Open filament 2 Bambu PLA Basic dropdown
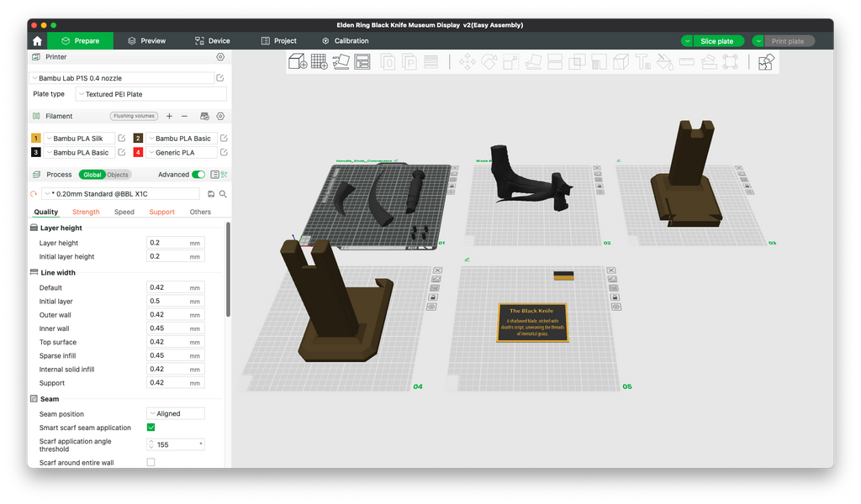Image resolution: width=861 pixels, height=504 pixels. (x=182, y=139)
